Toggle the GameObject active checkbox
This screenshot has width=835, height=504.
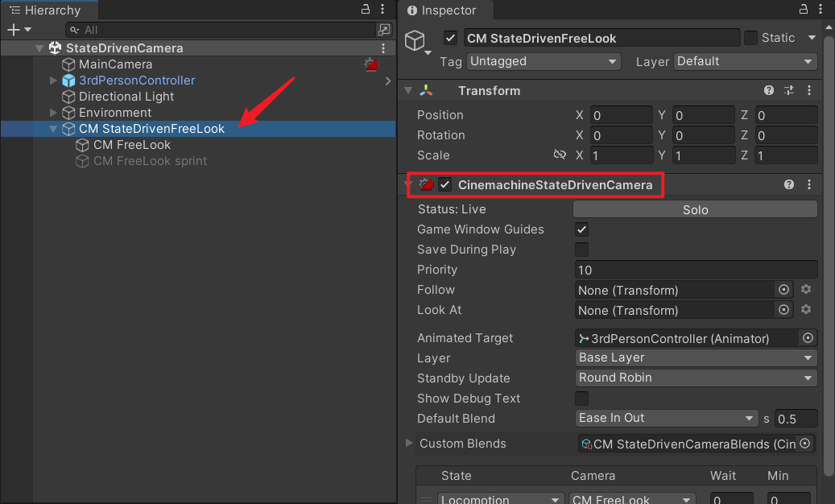pos(450,38)
